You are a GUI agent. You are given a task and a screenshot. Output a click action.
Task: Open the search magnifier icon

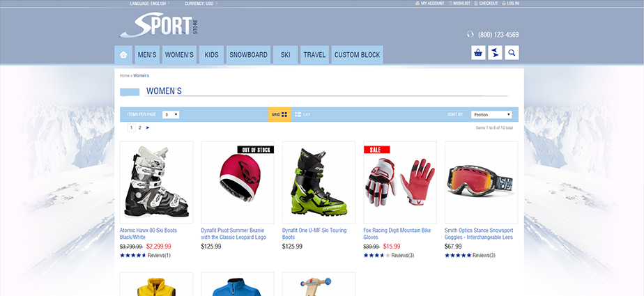[x=512, y=52]
